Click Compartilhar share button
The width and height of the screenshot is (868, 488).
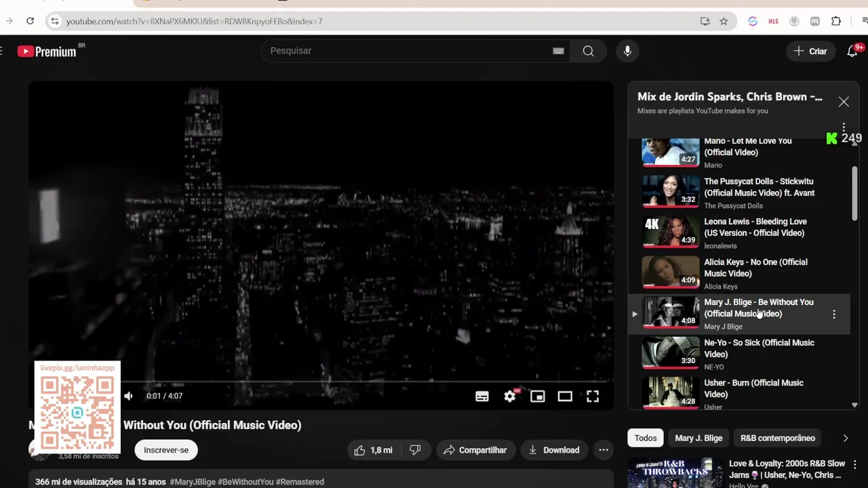pyautogui.click(x=475, y=450)
